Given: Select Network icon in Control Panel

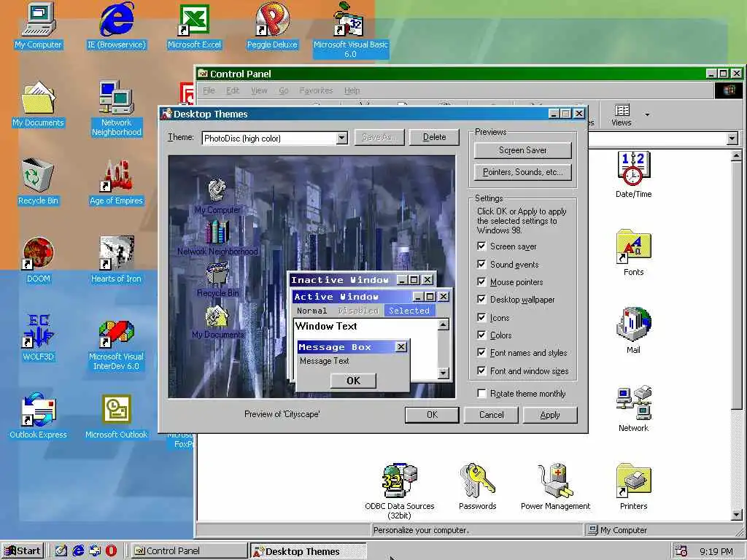Looking at the screenshot, I should pyautogui.click(x=634, y=408).
